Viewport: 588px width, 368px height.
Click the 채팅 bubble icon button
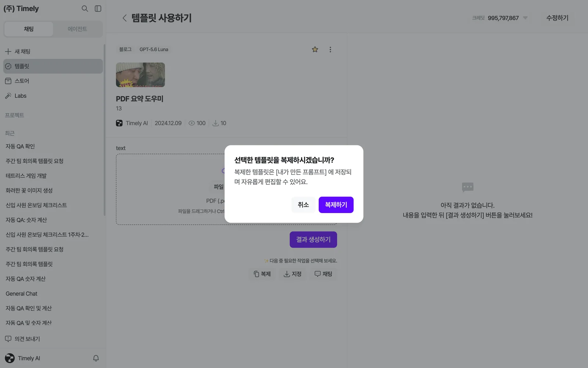coord(323,274)
